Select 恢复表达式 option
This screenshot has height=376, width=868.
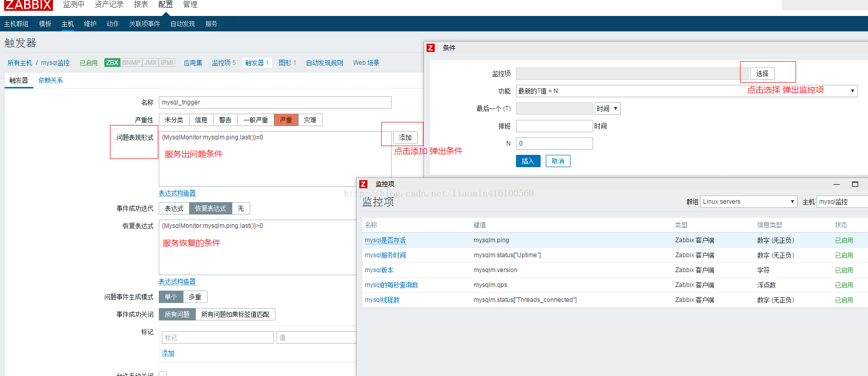(x=211, y=208)
